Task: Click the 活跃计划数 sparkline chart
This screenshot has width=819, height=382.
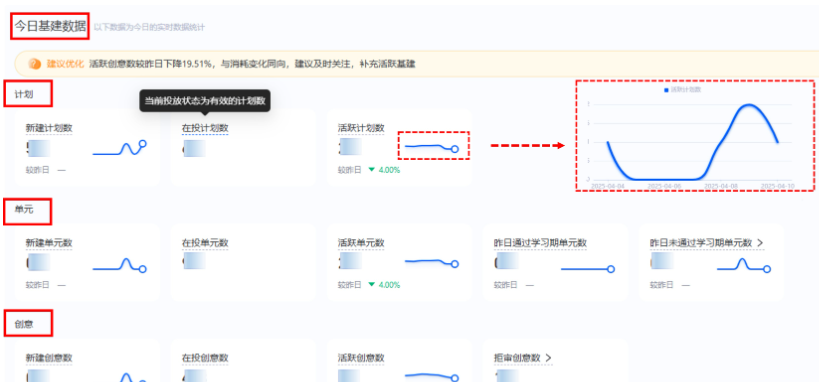Action: click(x=432, y=147)
